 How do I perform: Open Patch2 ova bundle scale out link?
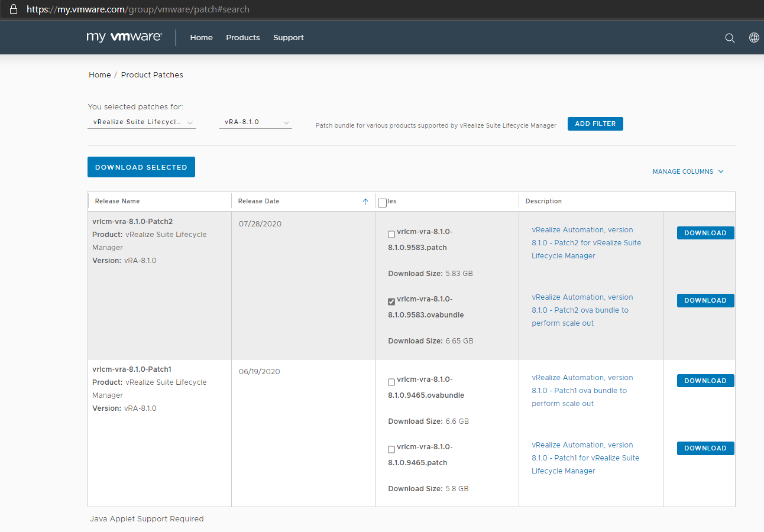(x=582, y=310)
